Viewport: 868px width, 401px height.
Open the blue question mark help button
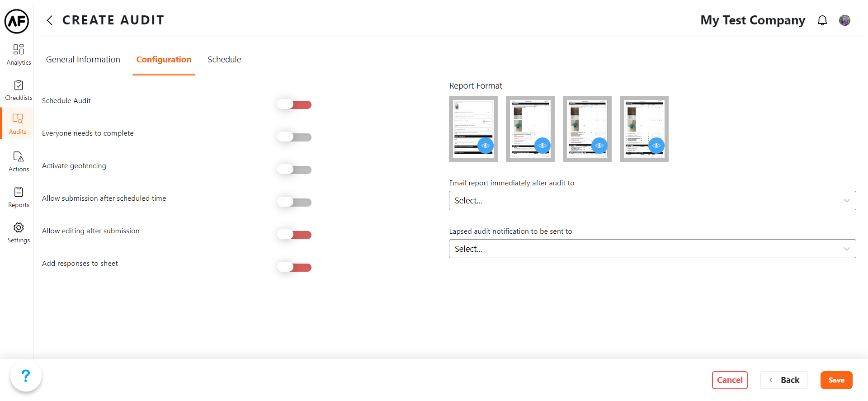[26, 375]
